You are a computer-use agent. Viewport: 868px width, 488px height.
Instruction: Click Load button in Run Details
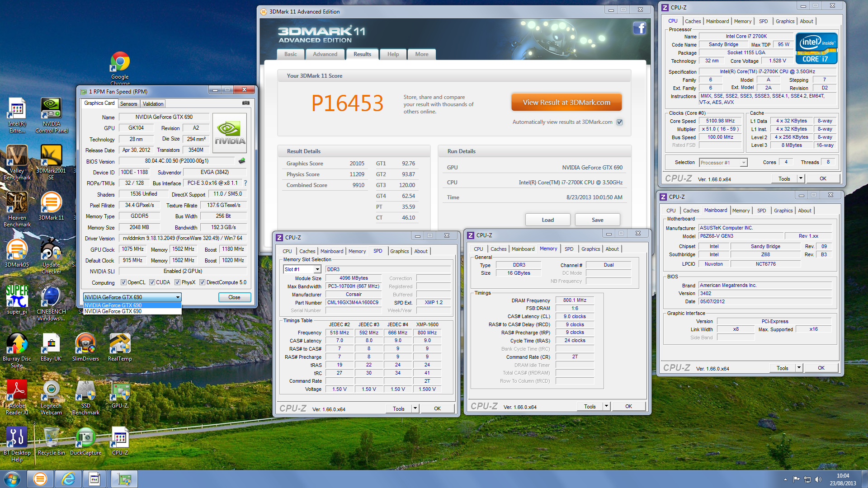point(547,220)
